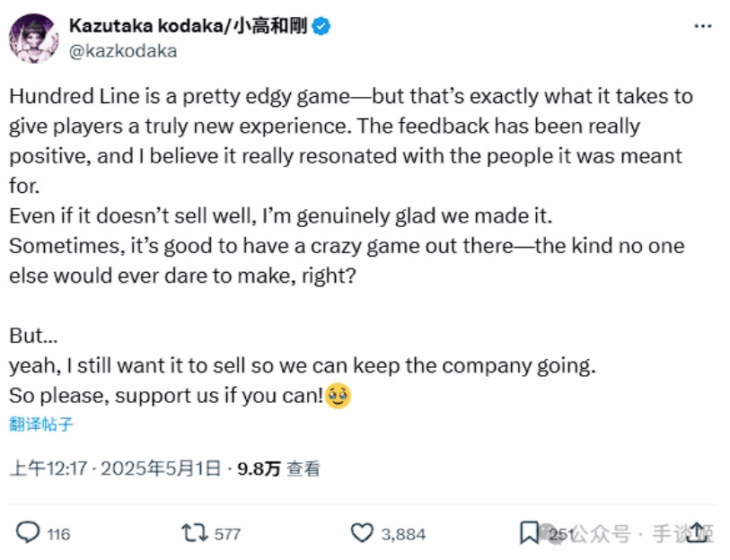Click the share upload arrow icon
Screen dimensions: 730x560
click(x=696, y=533)
